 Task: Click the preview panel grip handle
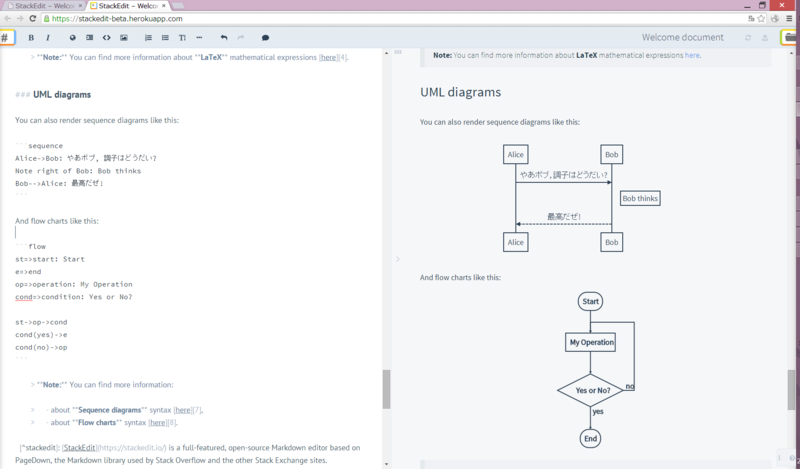tap(398, 52)
